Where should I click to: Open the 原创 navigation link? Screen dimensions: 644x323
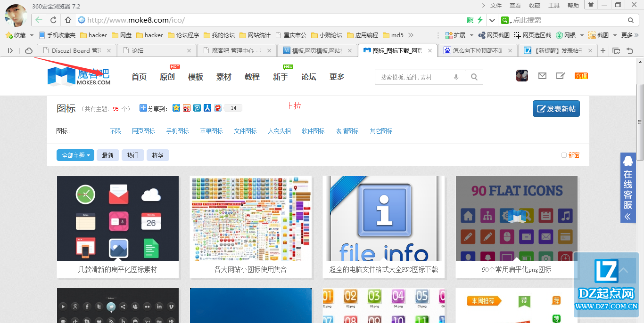click(x=167, y=77)
